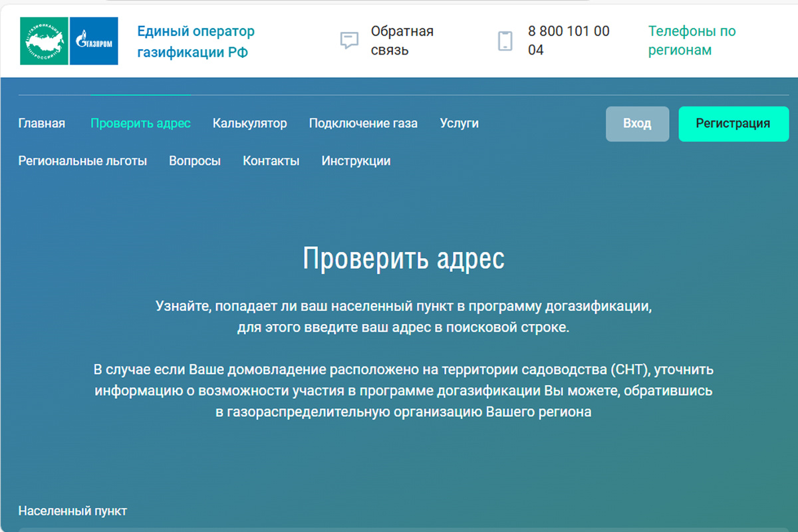Click the Газпром logo icon
This screenshot has height=532, width=798.
[x=94, y=41]
